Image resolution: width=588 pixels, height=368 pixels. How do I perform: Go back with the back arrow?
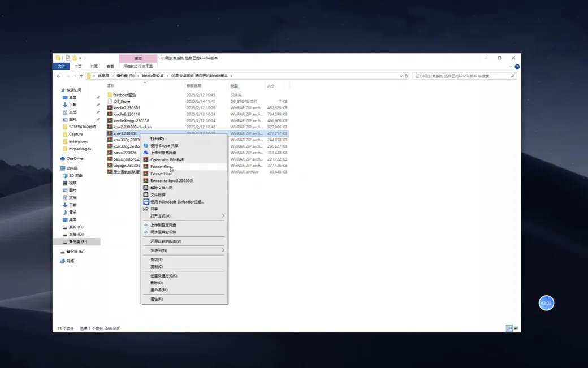tap(59, 76)
